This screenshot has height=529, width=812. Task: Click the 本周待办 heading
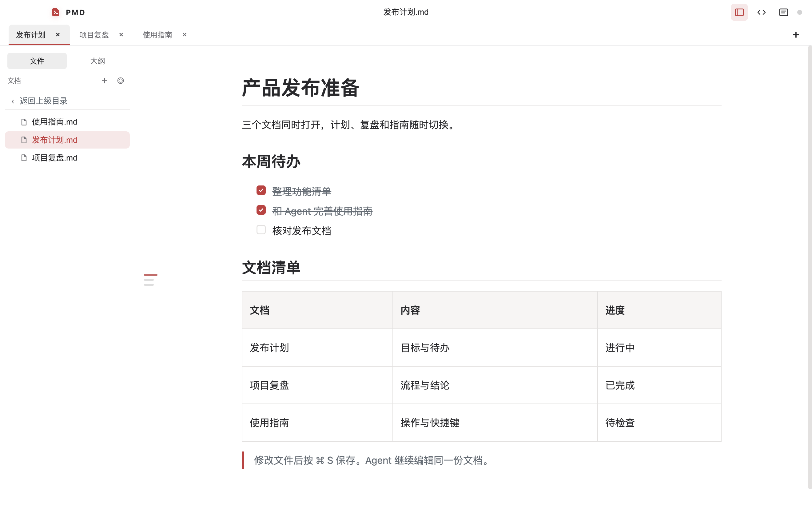point(271,161)
